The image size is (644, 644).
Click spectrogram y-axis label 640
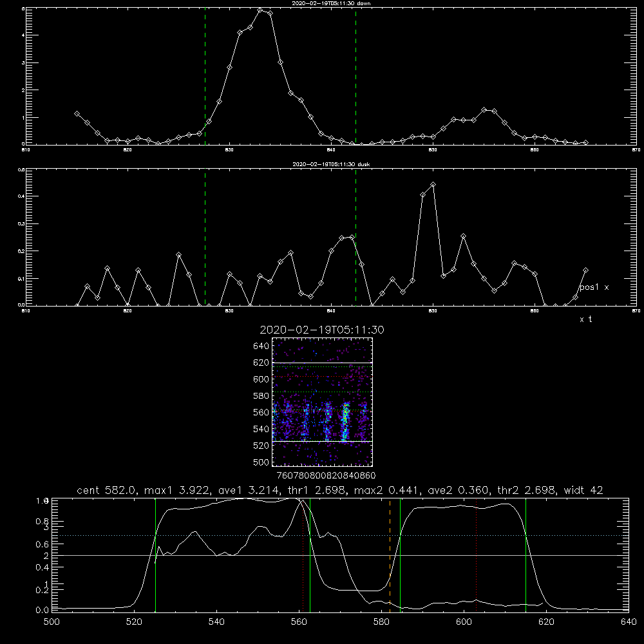261,346
